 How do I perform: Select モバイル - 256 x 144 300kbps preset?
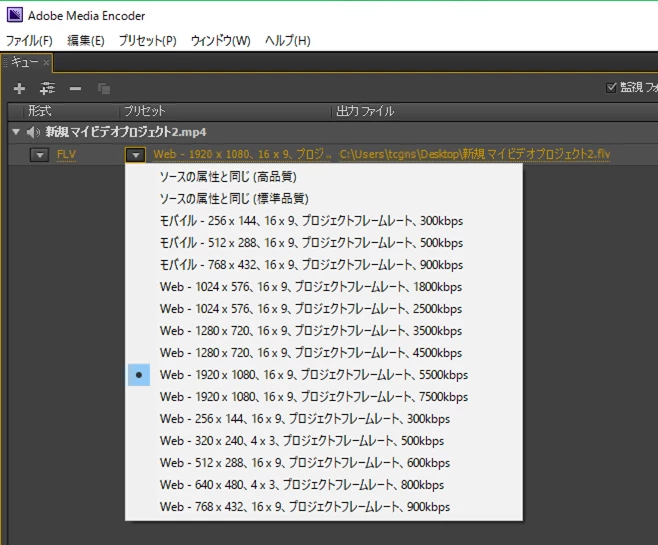[x=324, y=221]
